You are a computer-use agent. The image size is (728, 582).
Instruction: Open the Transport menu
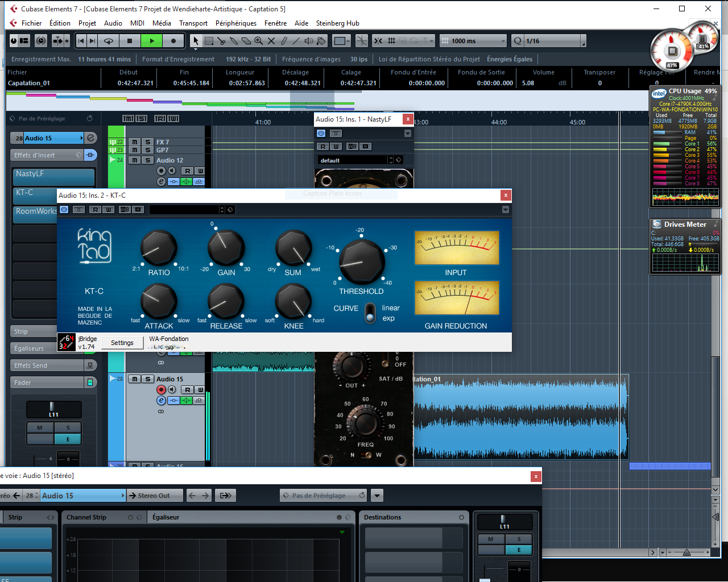click(x=193, y=23)
